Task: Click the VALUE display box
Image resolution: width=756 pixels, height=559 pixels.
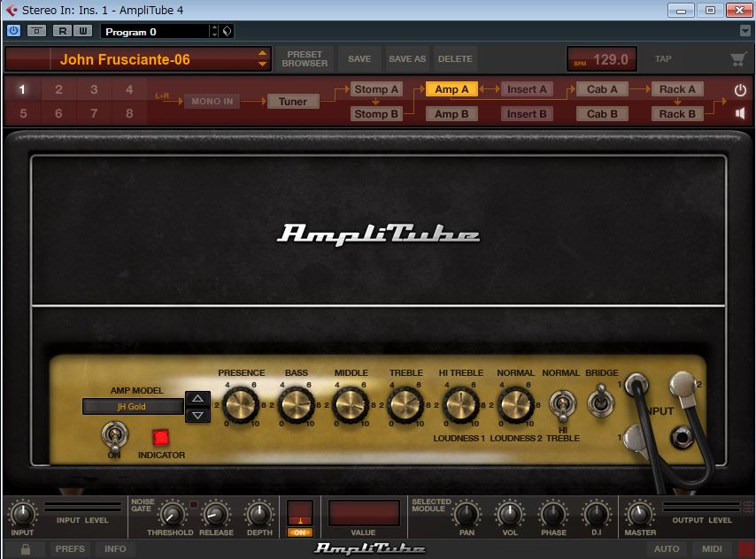Action: click(x=364, y=513)
